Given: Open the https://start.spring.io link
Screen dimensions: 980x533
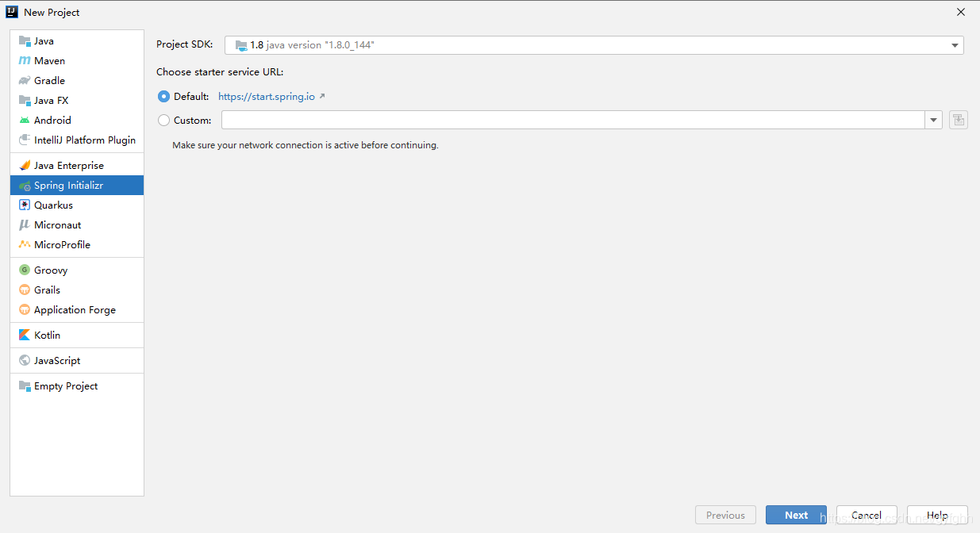Looking at the screenshot, I should [x=267, y=97].
